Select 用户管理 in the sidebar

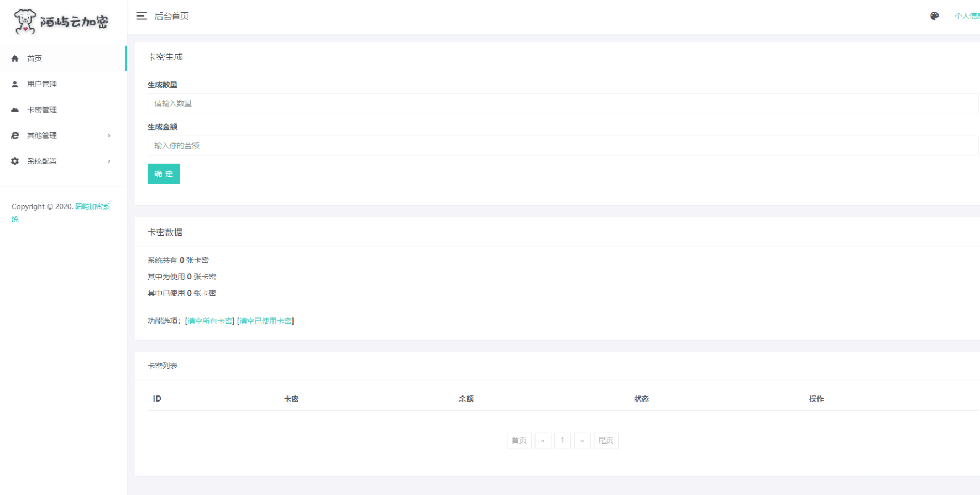pos(42,84)
